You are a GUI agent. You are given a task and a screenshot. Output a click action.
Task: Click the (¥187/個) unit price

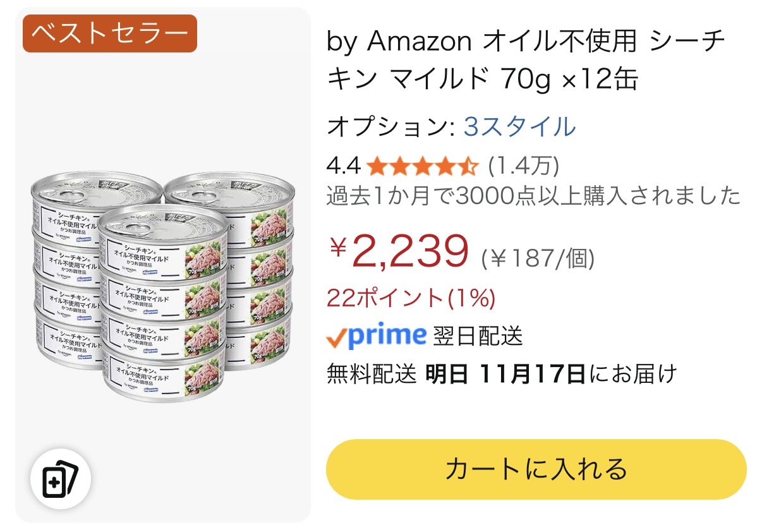pos(538,257)
